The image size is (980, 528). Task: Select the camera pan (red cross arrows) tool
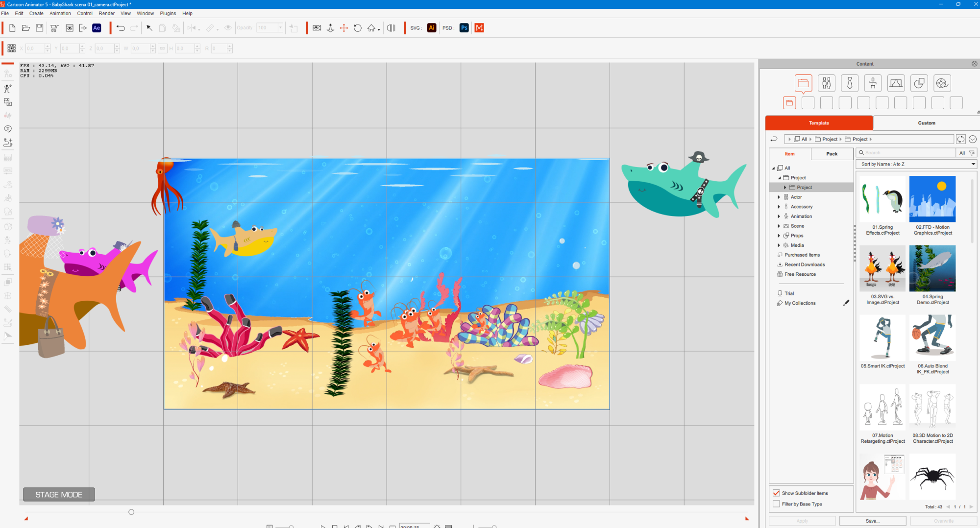click(x=344, y=28)
